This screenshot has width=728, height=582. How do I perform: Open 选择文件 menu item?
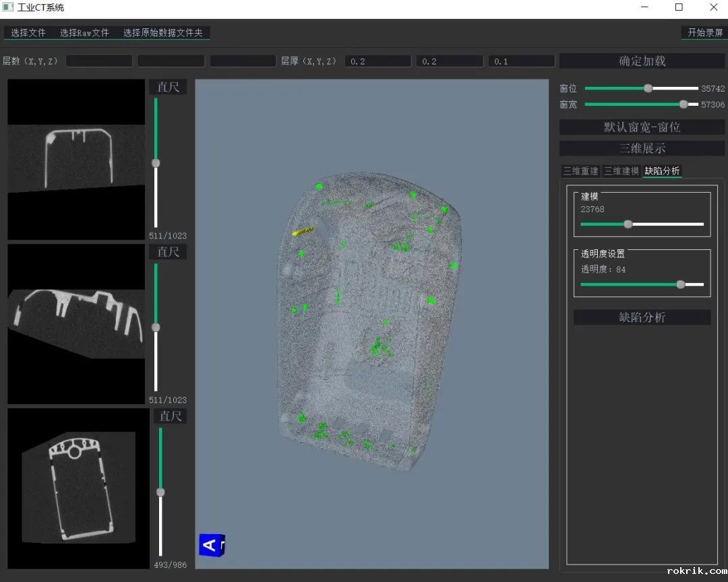[28, 32]
